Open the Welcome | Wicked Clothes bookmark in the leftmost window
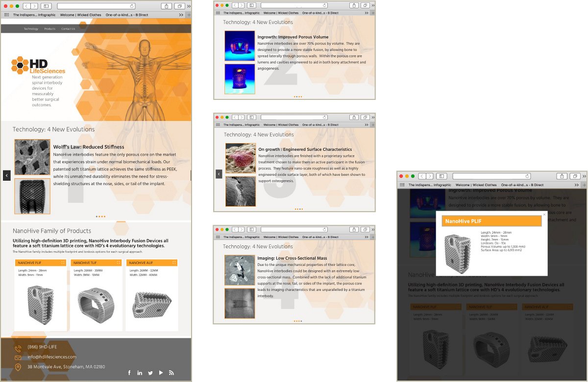Screen dimensions: 588x382 (80, 15)
